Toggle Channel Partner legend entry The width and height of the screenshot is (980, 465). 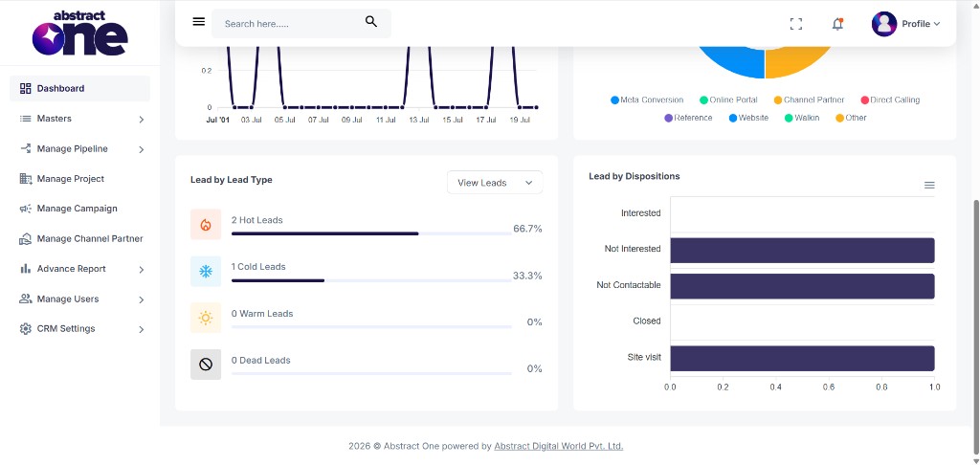pos(809,100)
